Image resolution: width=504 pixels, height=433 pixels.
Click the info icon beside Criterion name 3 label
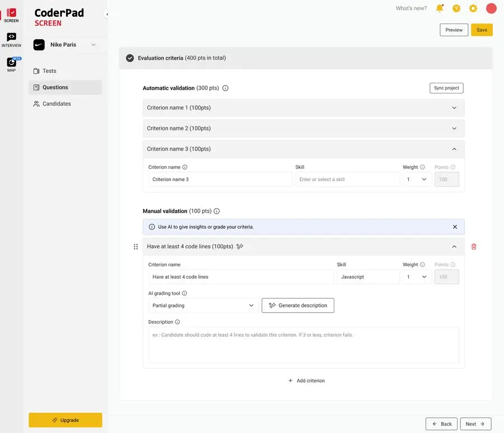click(x=185, y=167)
